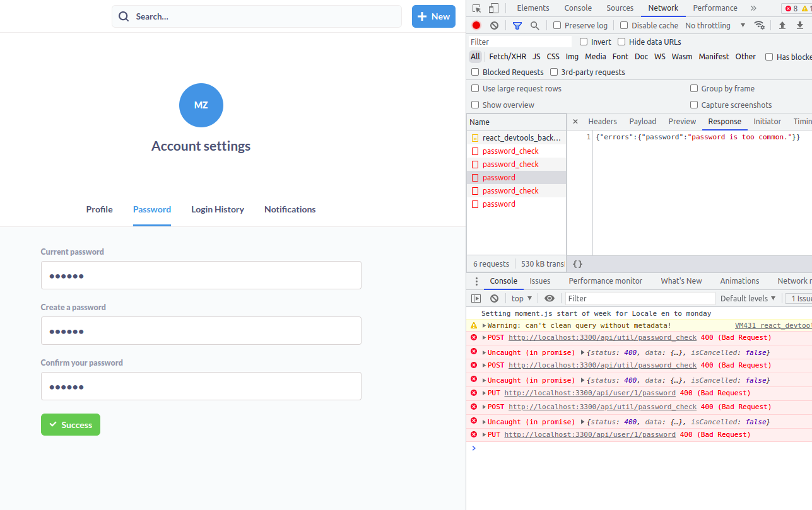Viewport: 812px width, 510px height.
Task: Open the Default levels dropdown
Action: pyautogui.click(x=748, y=298)
